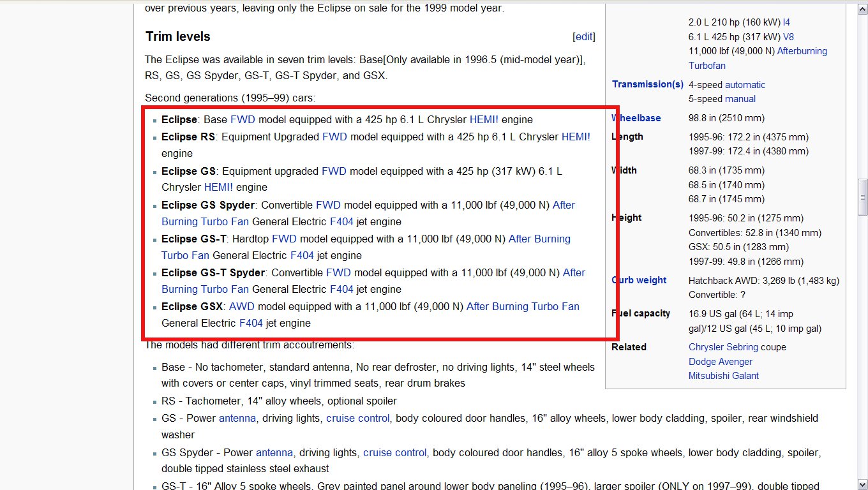
Task: Click the edit link beside Trim levels
Action: [x=584, y=37]
